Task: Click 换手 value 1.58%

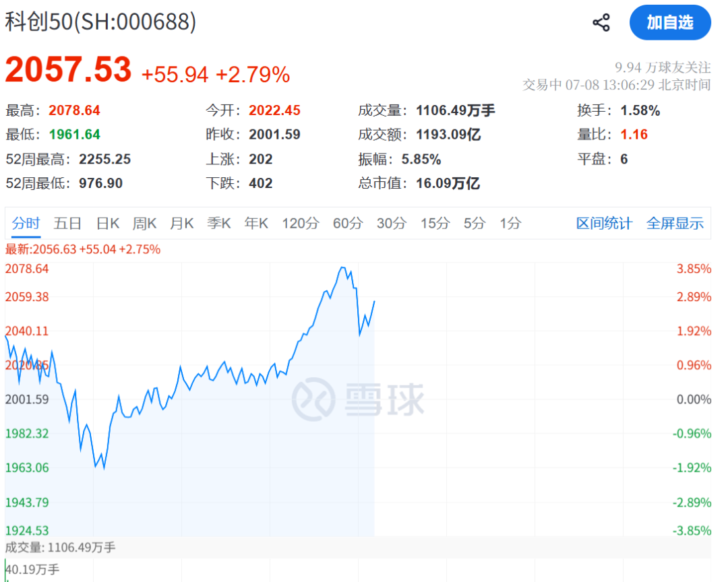Action: 640,110
